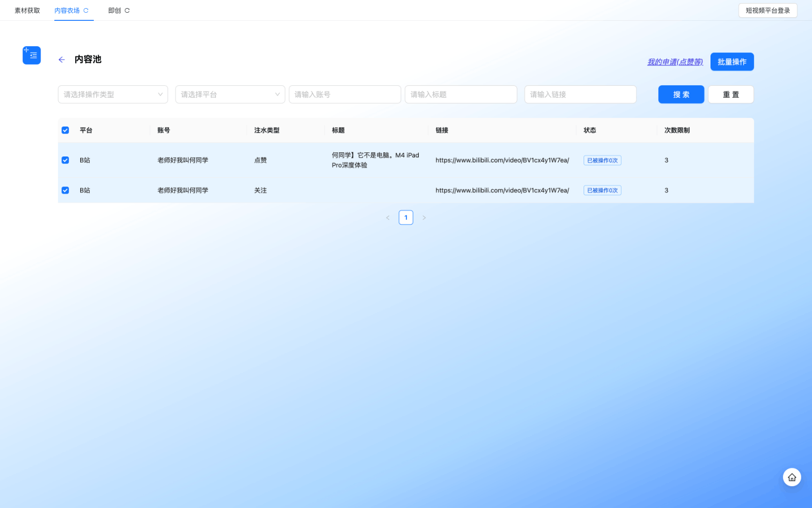
Task: Click the 点赞 cell in 注水类型 column
Action: pyautogui.click(x=260, y=161)
